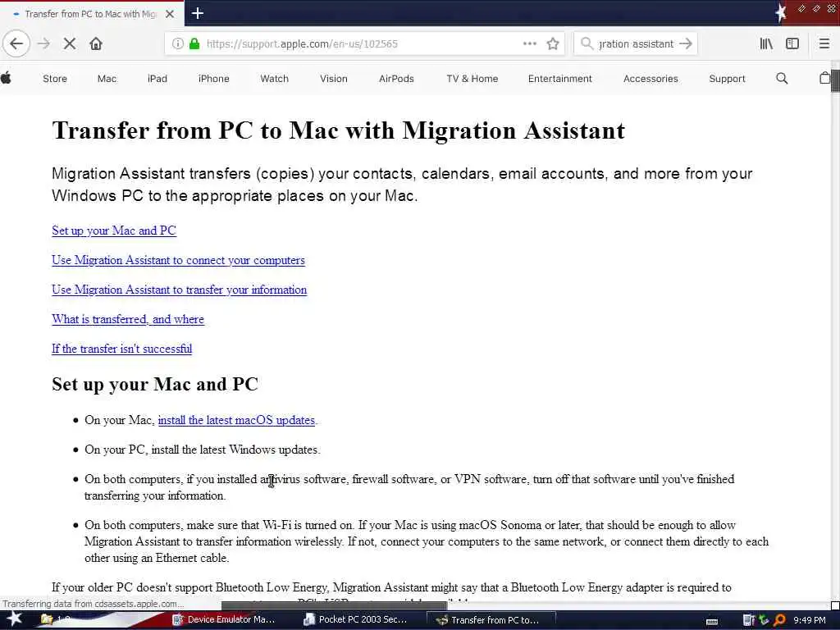840x630 pixels.
Task: Follow install the latest macOS updates link
Action: tap(236, 420)
